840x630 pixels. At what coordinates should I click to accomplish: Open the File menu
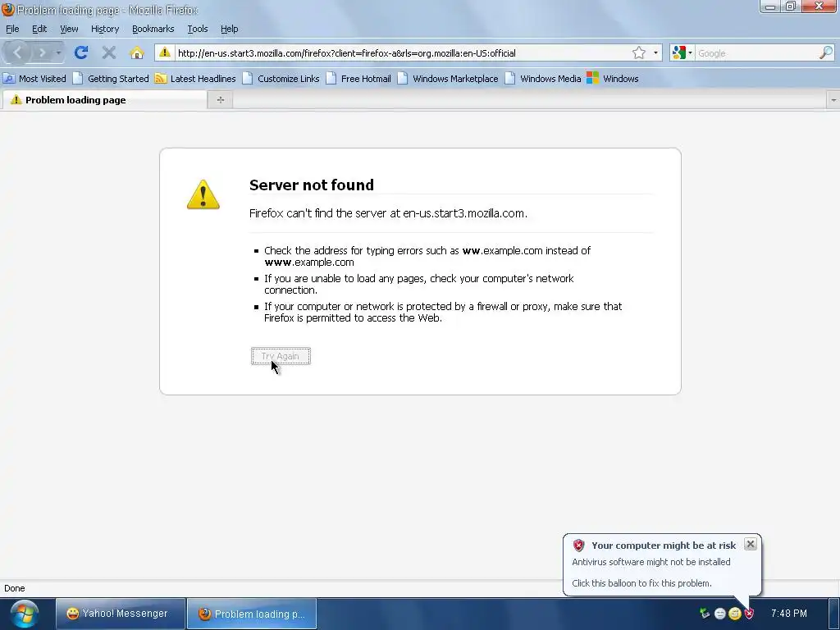tap(11, 29)
